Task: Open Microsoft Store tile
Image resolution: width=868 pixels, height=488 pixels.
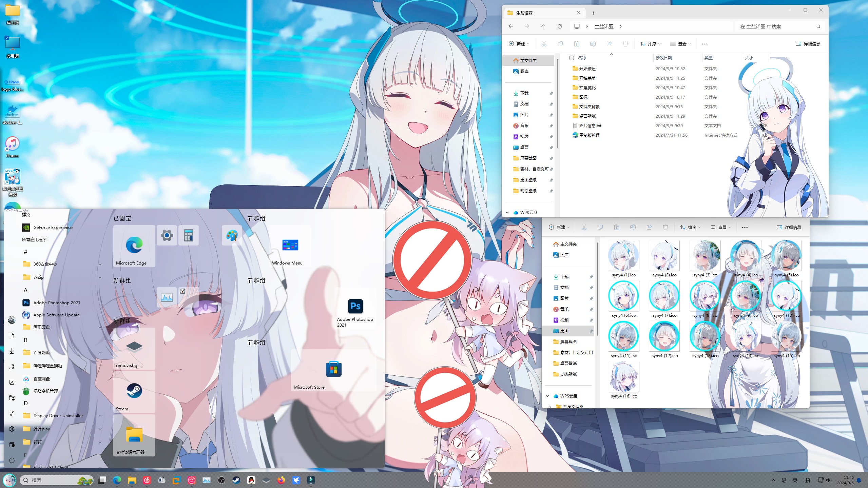Action: (x=333, y=371)
